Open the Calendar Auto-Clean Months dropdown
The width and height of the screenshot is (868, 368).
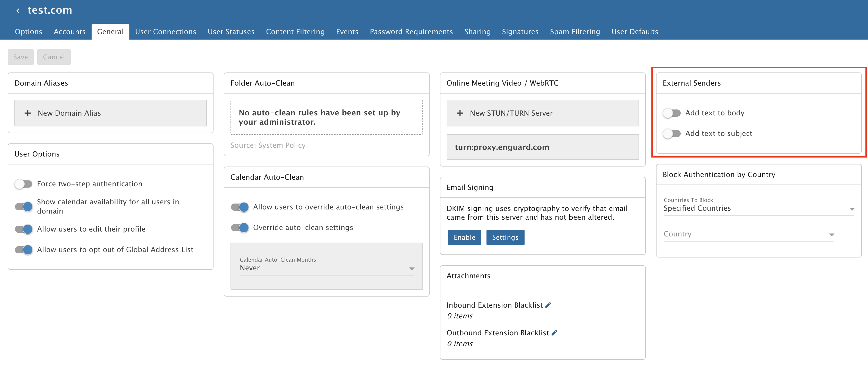click(326, 268)
